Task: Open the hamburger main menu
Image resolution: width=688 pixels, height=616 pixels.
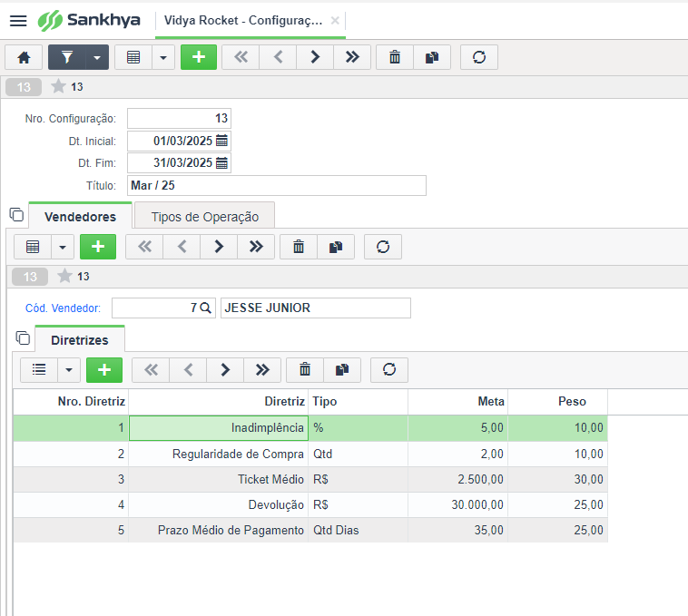Action: coord(18,21)
